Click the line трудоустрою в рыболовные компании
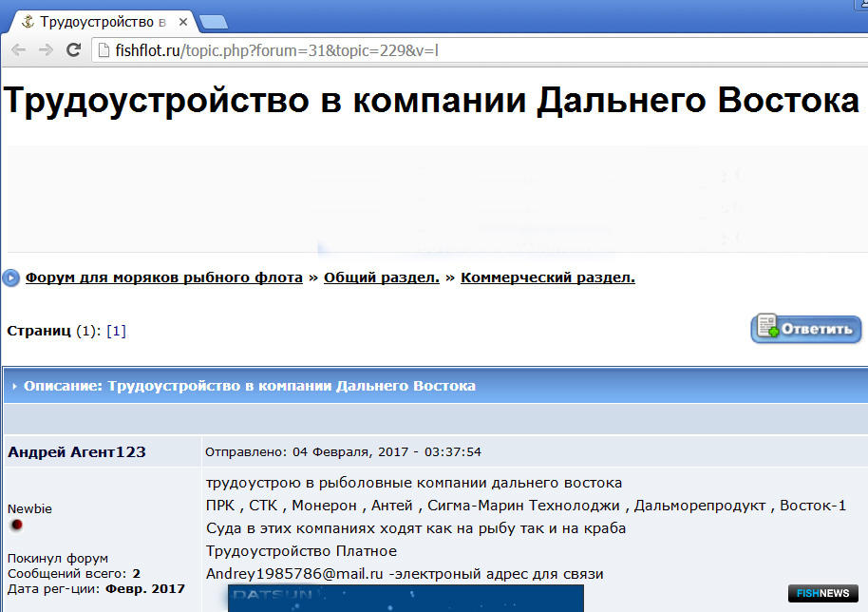868x612 pixels. 414,483
